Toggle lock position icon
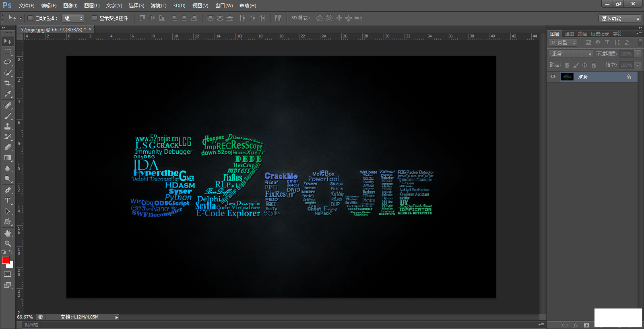Image resolution: width=644 pixels, height=329 pixels. coord(585,65)
